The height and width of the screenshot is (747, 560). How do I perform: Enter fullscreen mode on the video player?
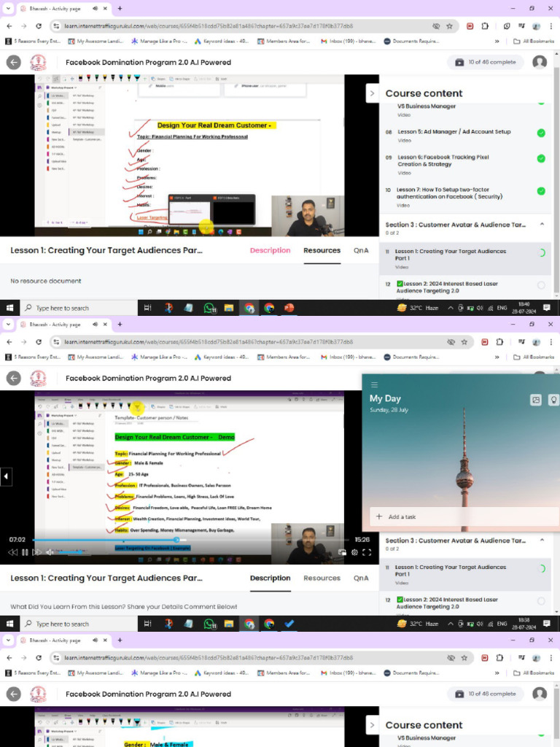pos(367,552)
